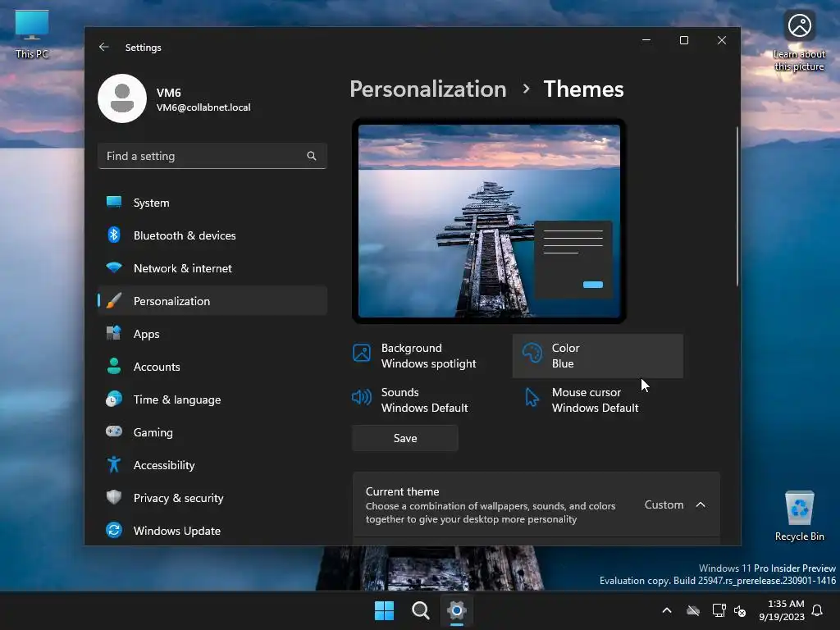Open the Apps settings category
Image resolution: width=840 pixels, height=630 pixels.
[x=212, y=333]
